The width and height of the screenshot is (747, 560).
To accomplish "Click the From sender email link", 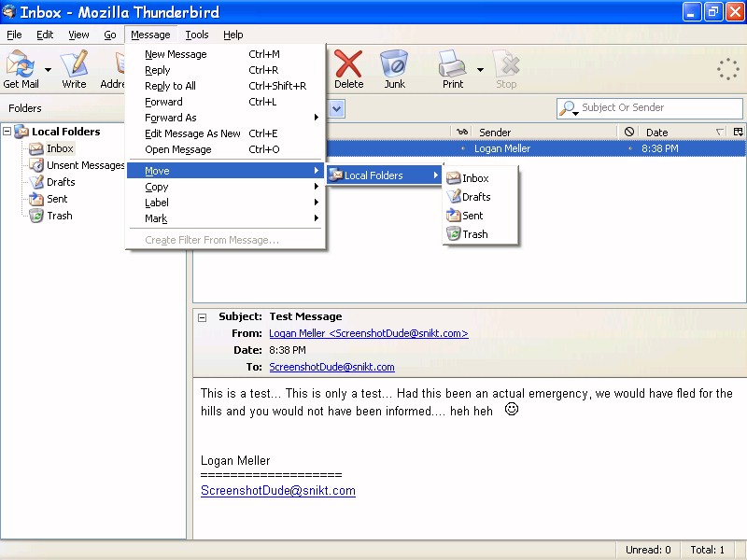I will pyautogui.click(x=369, y=333).
